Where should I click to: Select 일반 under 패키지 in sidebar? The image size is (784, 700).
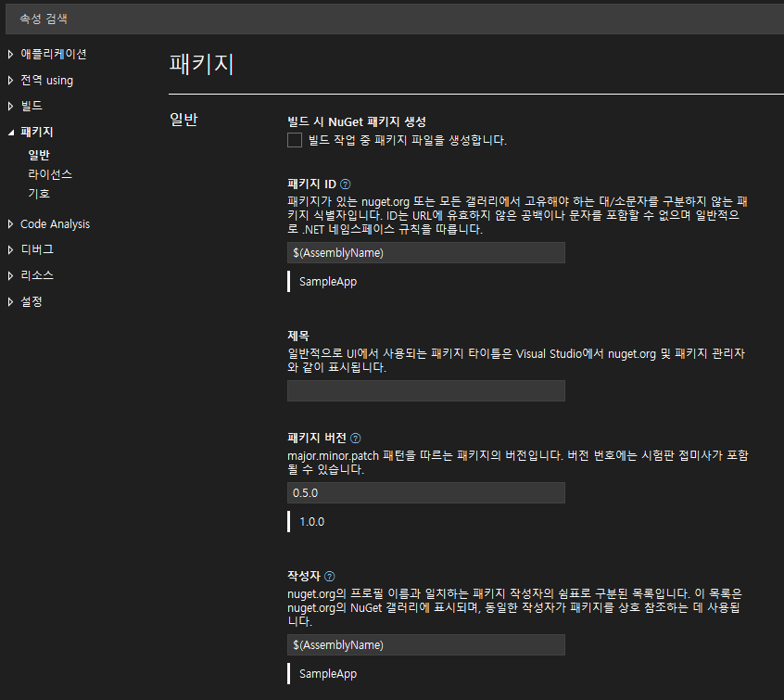click(x=39, y=155)
